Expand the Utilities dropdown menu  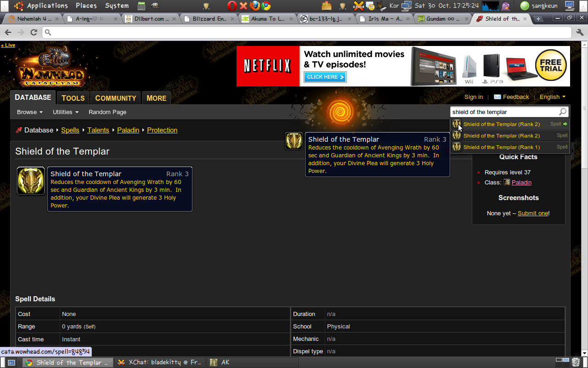coord(65,112)
